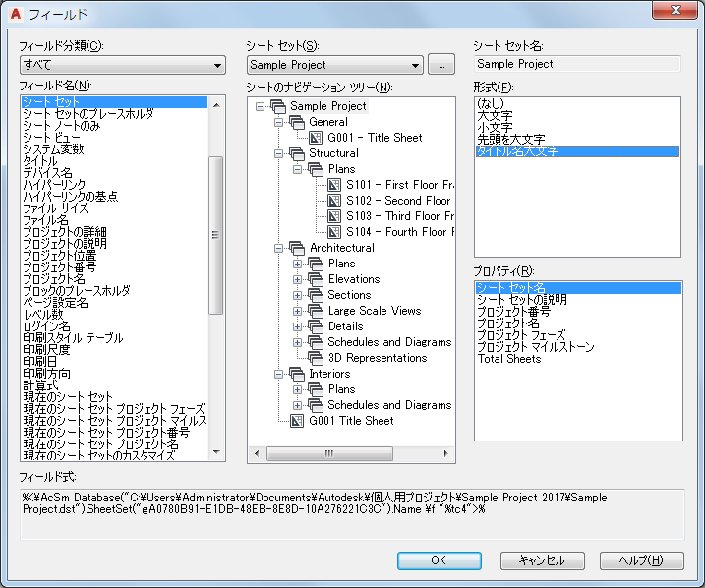The width and height of the screenshot is (705, 588).
Task: Expand the Elevations subset node
Action: tap(297, 279)
